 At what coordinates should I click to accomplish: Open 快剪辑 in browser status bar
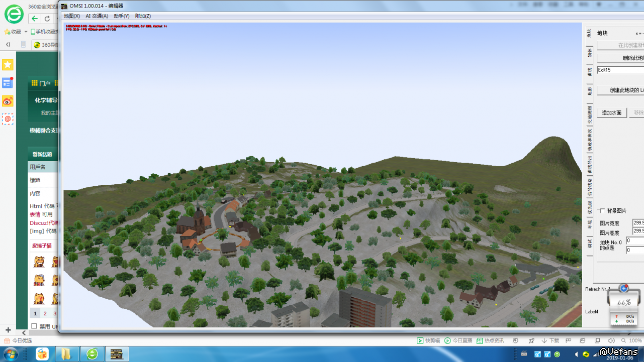(x=428, y=340)
